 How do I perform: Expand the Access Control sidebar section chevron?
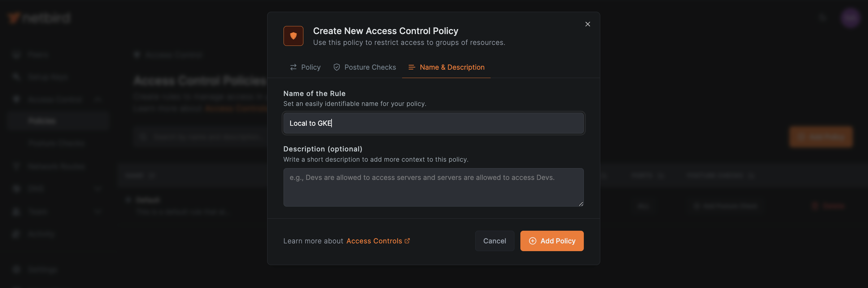(x=98, y=99)
